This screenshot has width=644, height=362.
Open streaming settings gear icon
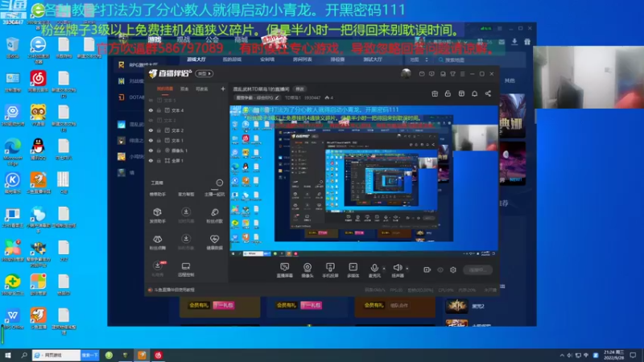tap(453, 269)
